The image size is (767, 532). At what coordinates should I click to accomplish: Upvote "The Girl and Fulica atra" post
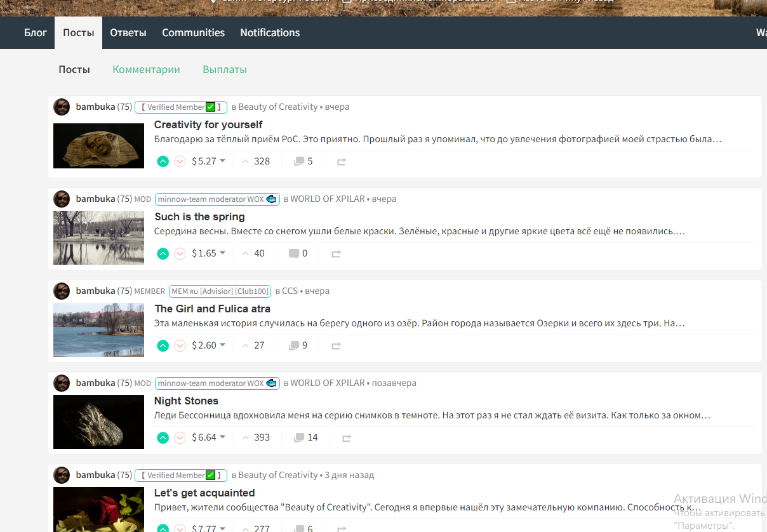click(x=163, y=345)
